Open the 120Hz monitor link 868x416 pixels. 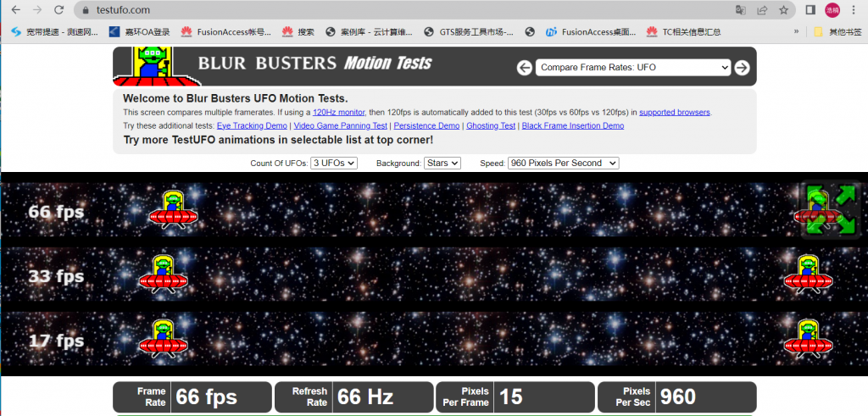pos(339,113)
